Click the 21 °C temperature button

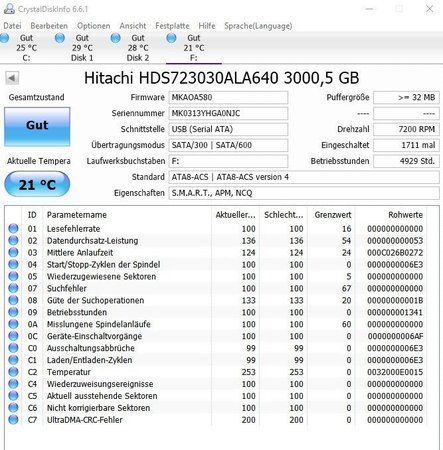[37, 184]
